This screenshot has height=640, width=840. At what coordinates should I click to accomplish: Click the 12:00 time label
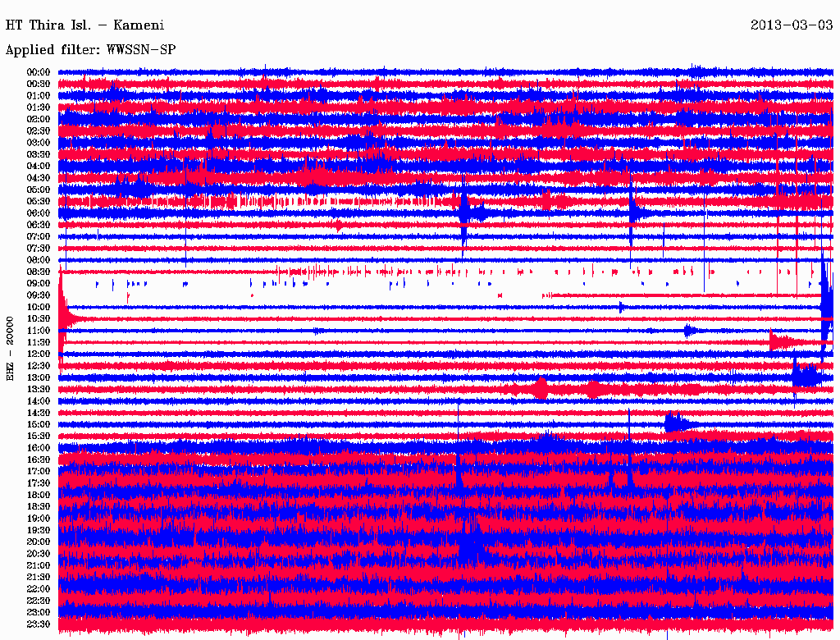[x=39, y=354]
